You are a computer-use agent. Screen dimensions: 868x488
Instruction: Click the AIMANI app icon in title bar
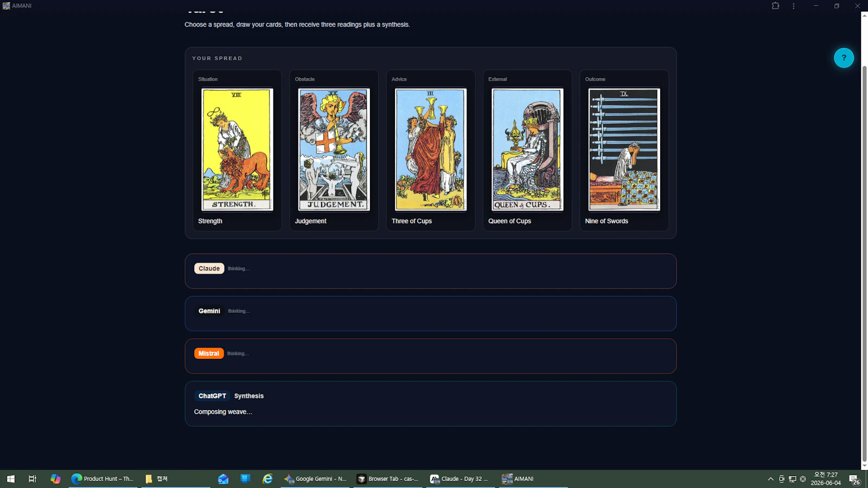6,6
